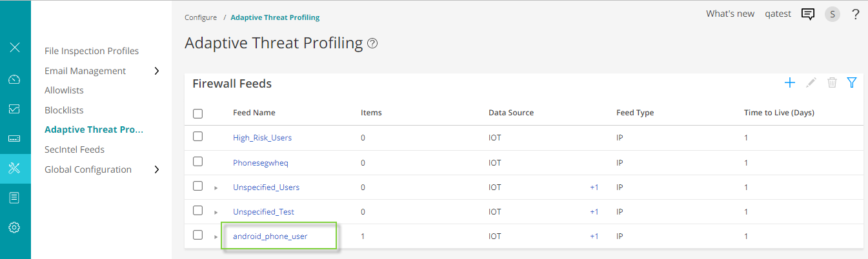Open the filter funnel icon
Viewport: 868px width, 259px height.
point(852,82)
